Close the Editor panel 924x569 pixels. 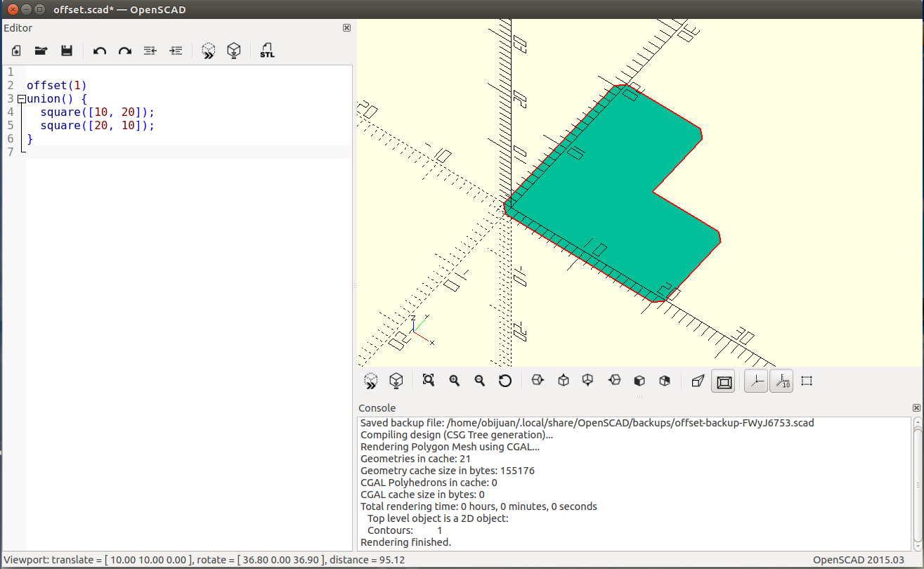tap(346, 28)
